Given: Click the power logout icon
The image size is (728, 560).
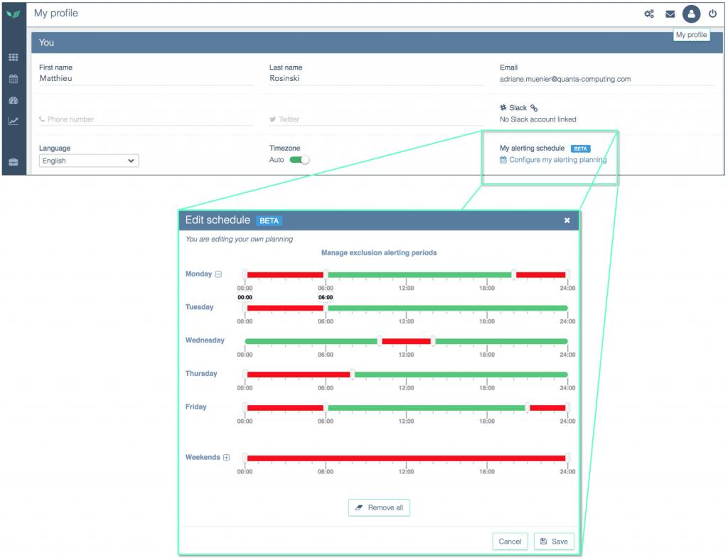Looking at the screenshot, I should [x=712, y=14].
